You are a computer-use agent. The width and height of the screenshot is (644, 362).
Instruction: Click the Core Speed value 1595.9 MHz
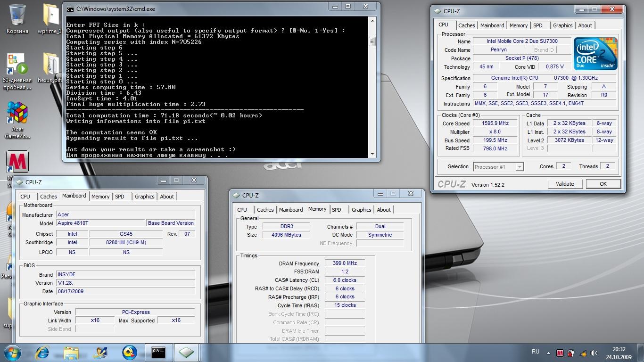494,123
